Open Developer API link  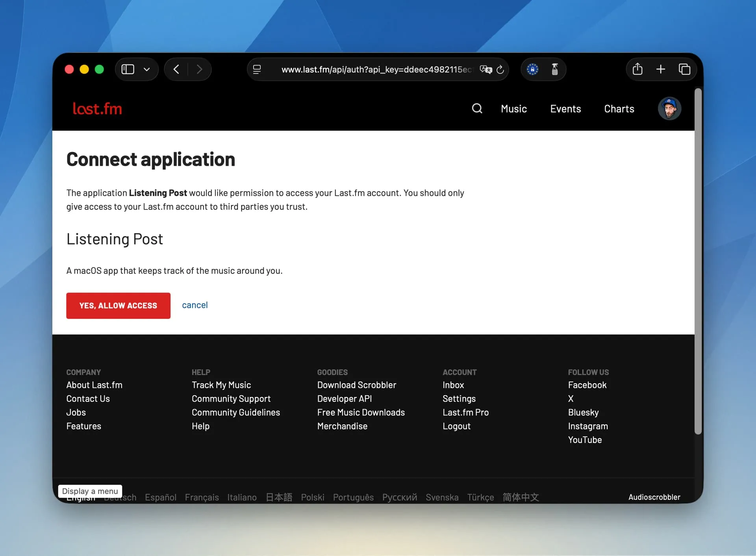click(x=345, y=398)
